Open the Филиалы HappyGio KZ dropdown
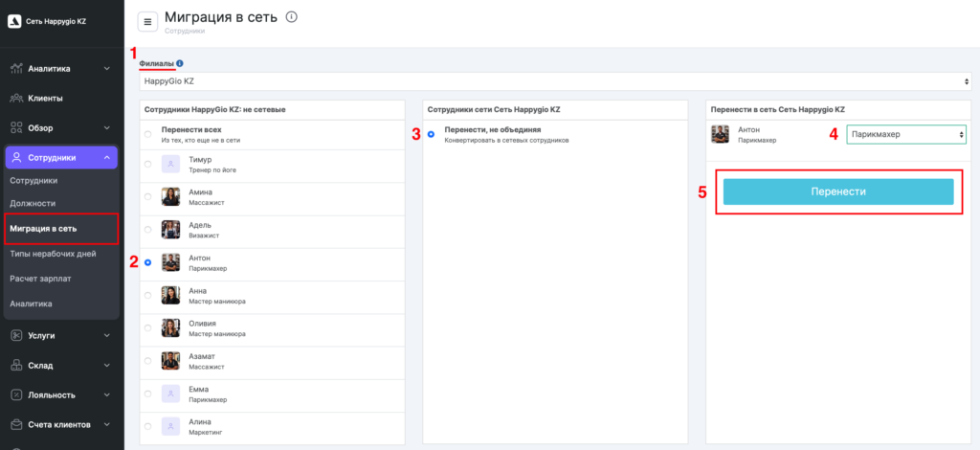980x450 pixels. click(x=555, y=82)
